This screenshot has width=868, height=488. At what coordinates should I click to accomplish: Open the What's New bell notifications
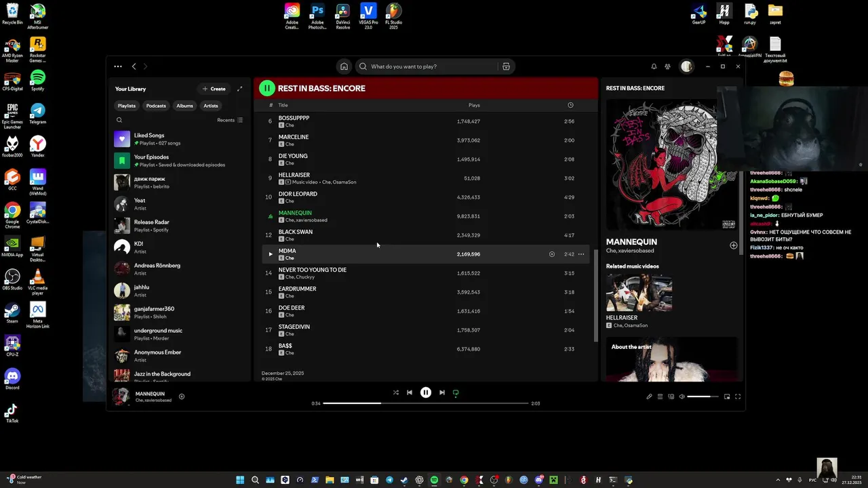pyautogui.click(x=654, y=66)
